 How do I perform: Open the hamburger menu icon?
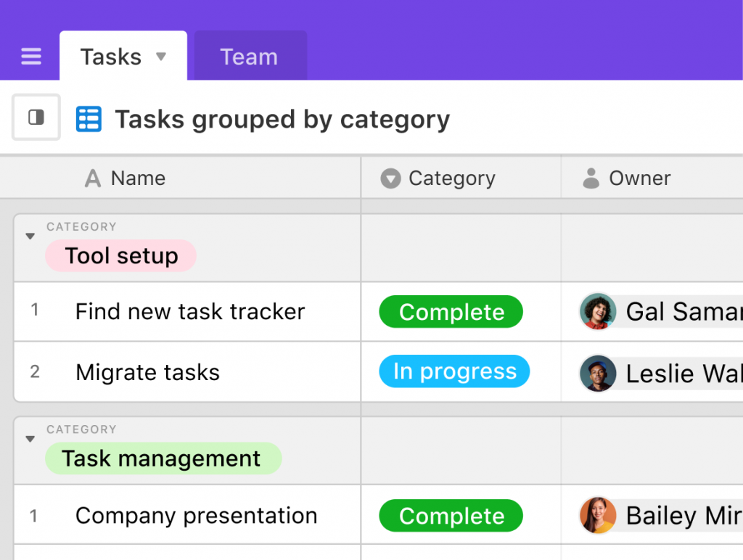click(x=31, y=57)
